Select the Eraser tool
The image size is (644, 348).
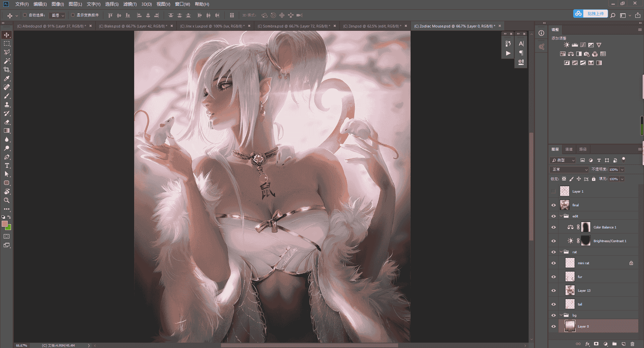(x=7, y=122)
